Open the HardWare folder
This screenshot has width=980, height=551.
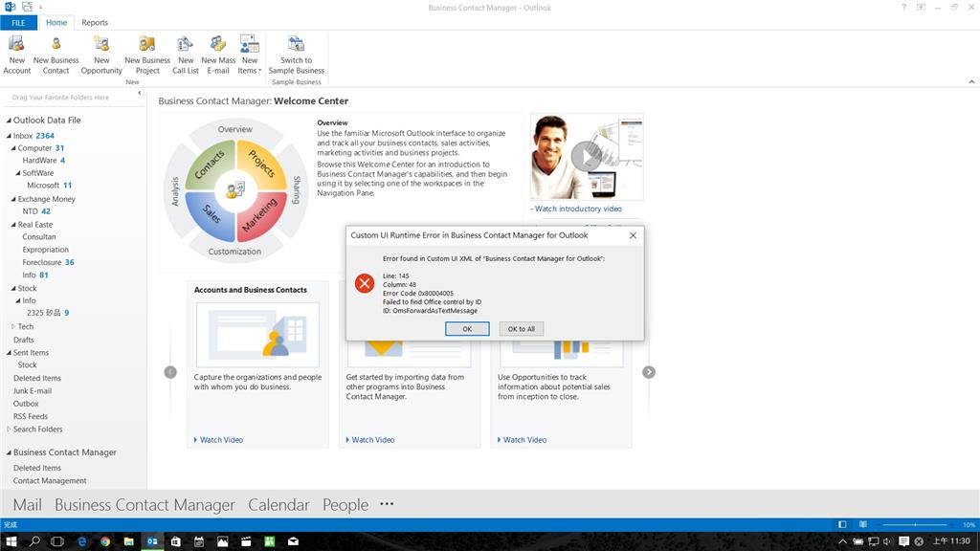tap(39, 161)
